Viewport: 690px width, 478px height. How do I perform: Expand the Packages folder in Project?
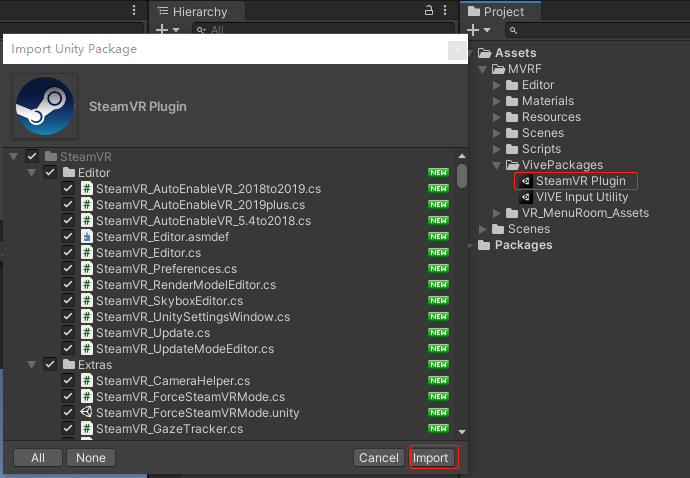[x=470, y=245]
